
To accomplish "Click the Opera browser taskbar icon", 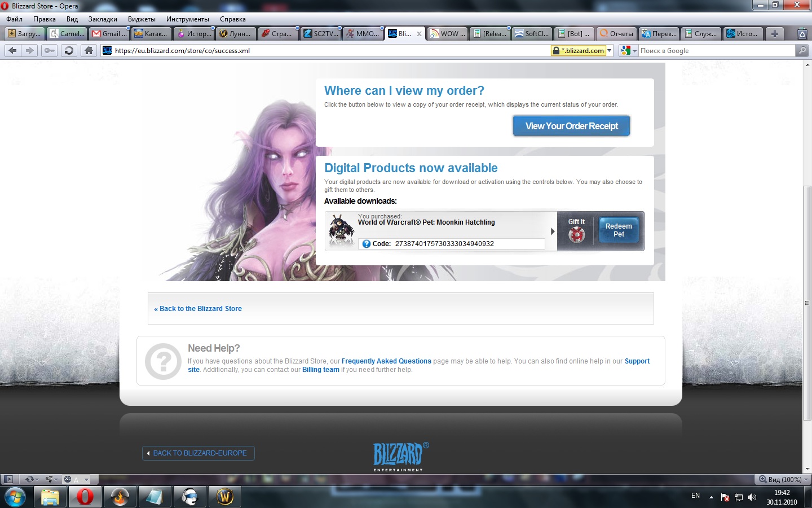I will (x=85, y=497).
